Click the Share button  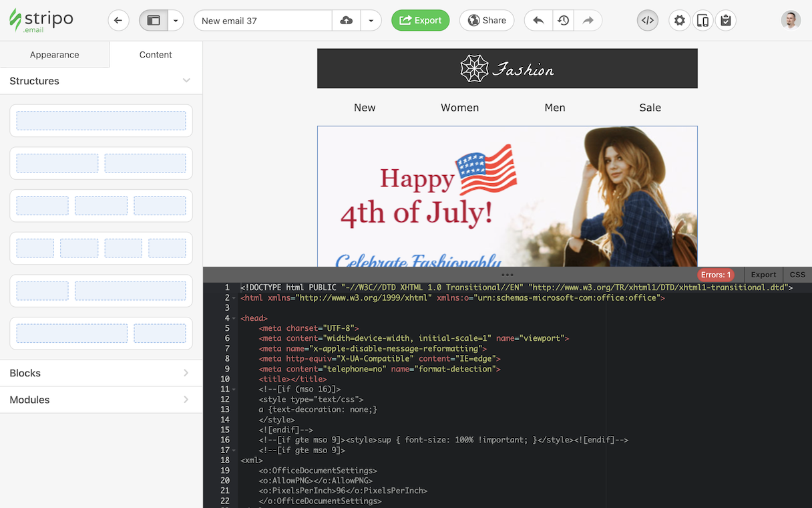tap(486, 21)
